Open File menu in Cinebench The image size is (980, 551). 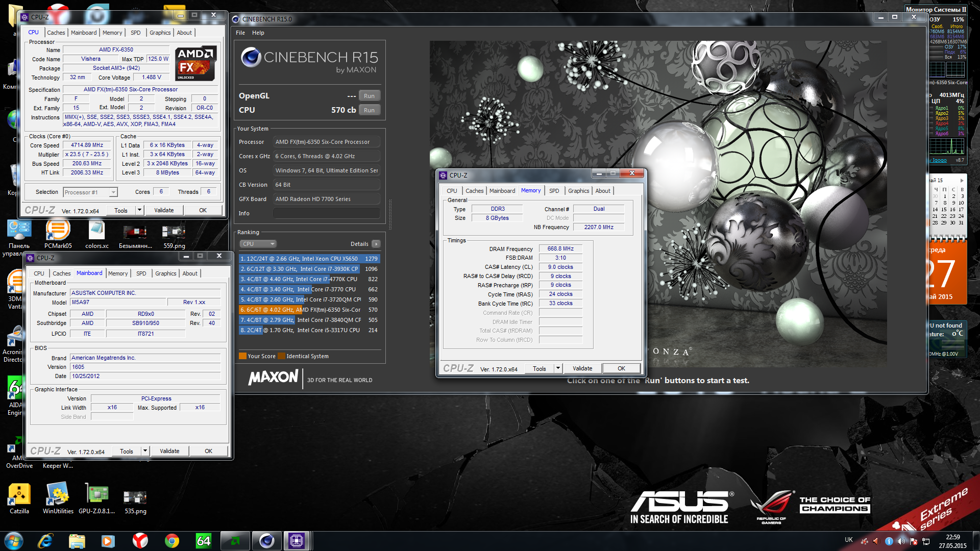240,33
